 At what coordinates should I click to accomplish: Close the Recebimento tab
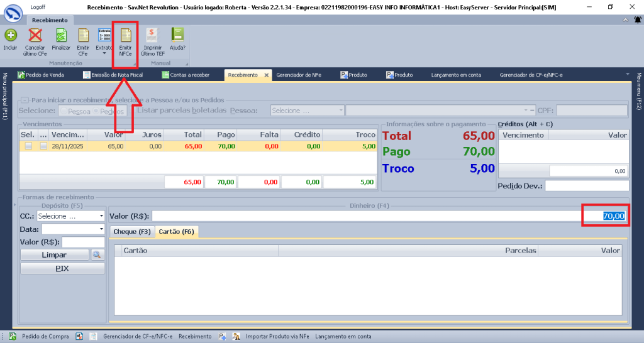266,75
